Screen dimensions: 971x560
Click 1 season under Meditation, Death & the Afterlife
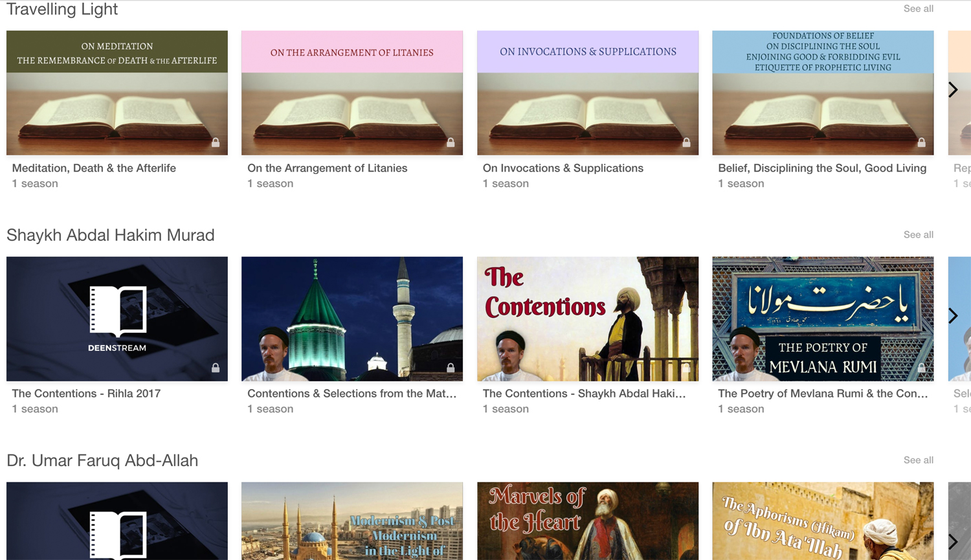coord(35,183)
